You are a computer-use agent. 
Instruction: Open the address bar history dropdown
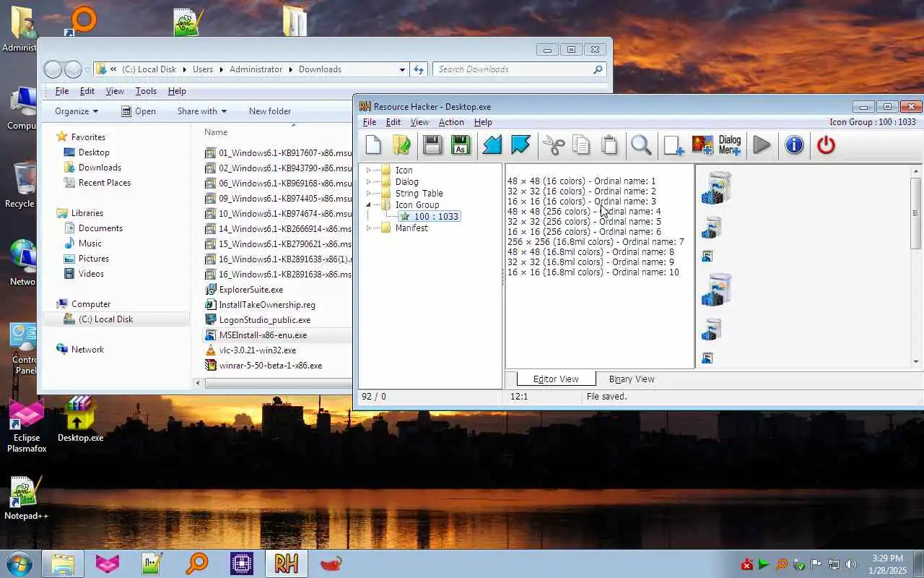(402, 69)
